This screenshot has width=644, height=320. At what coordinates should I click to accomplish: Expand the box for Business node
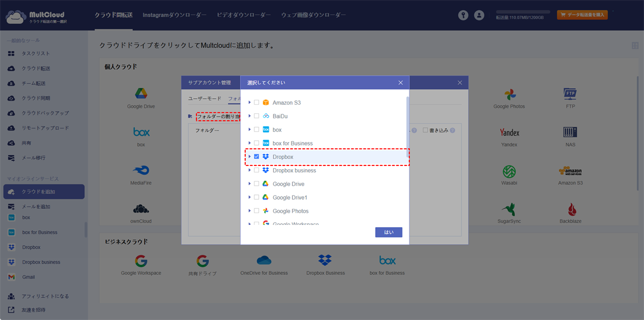coord(249,143)
